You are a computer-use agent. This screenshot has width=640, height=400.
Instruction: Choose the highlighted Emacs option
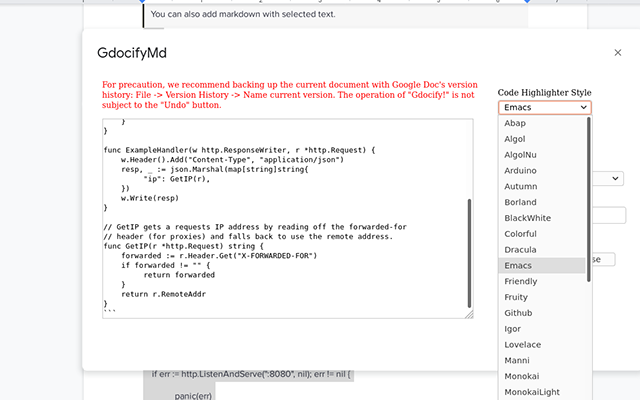(x=542, y=265)
